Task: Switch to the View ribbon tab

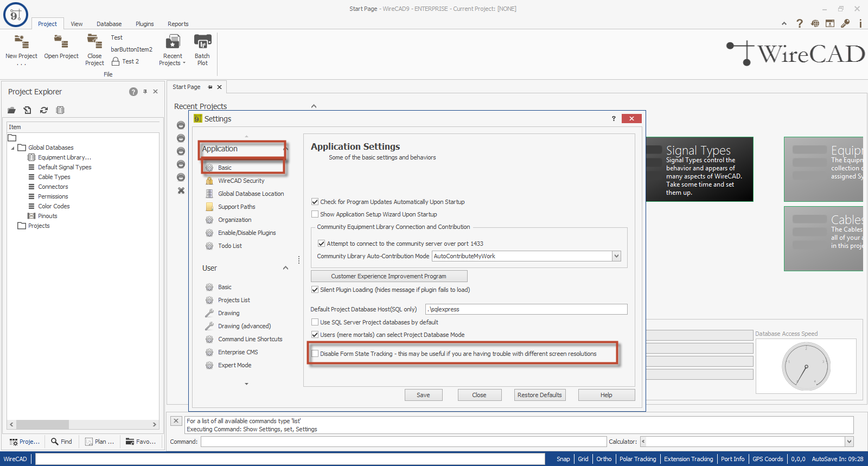Action: 76,24
